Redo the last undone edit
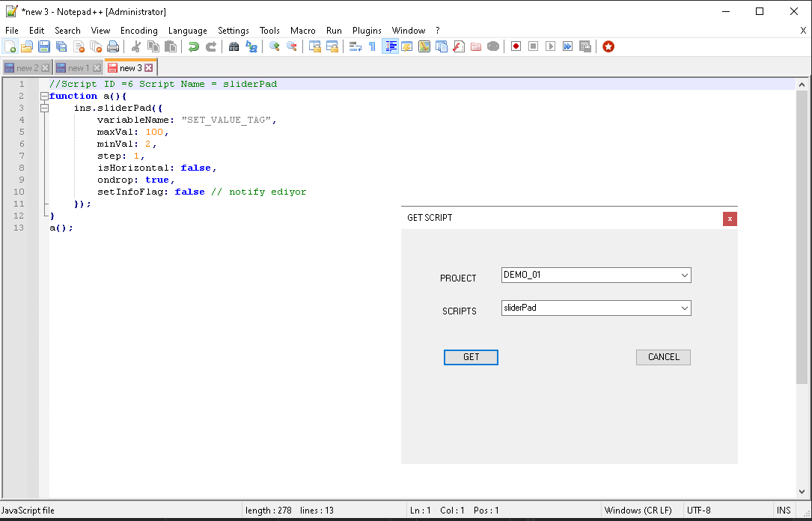The width and height of the screenshot is (812, 521). pos(211,46)
